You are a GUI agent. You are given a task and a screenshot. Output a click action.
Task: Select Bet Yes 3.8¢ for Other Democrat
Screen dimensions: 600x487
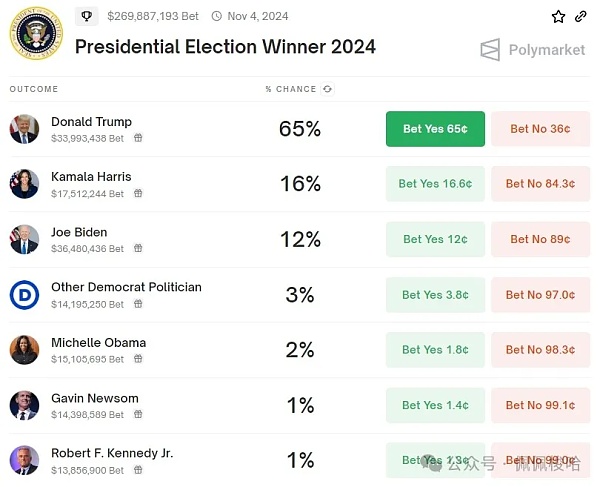435,295
